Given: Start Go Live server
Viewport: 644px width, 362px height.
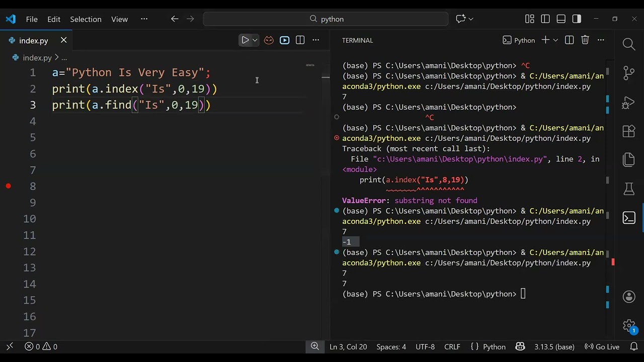Looking at the screenshot, I should click(602, 346).
